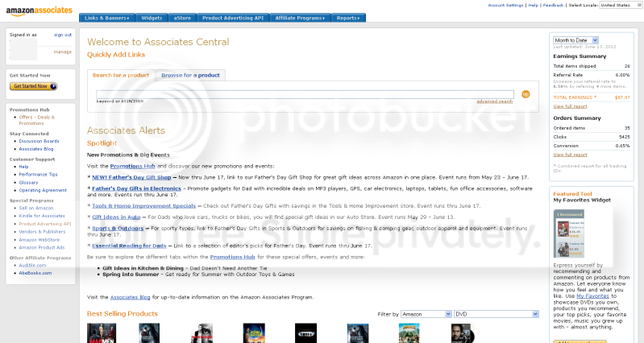Open the Reports menu
Screen dimensions: 644x343
(x=348, y=18)
